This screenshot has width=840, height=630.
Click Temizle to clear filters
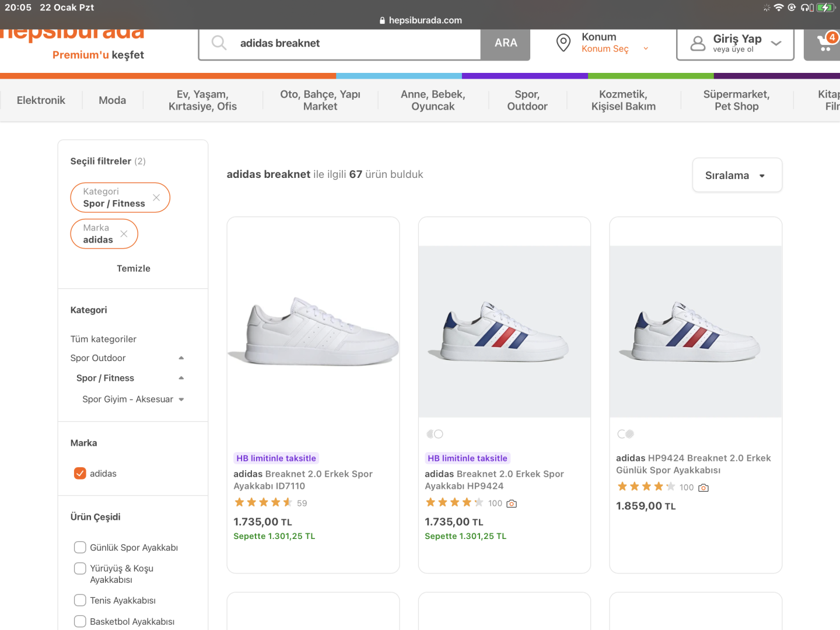pos(134,268)
